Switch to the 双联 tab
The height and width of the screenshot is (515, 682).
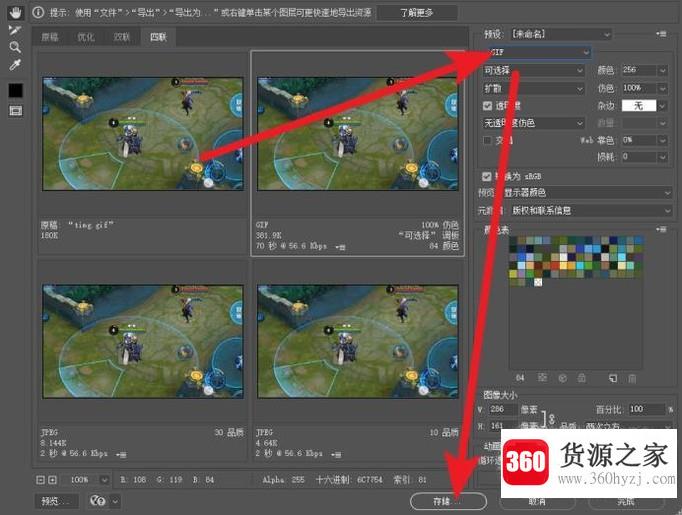[x=122, y=37]
